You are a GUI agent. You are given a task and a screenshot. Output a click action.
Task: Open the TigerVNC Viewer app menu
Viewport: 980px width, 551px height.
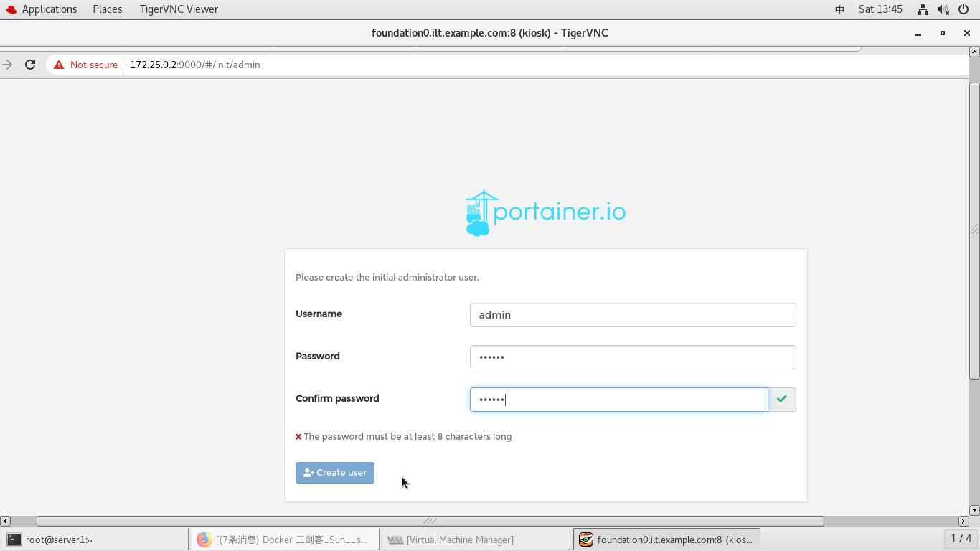click(x=179, y=9)
